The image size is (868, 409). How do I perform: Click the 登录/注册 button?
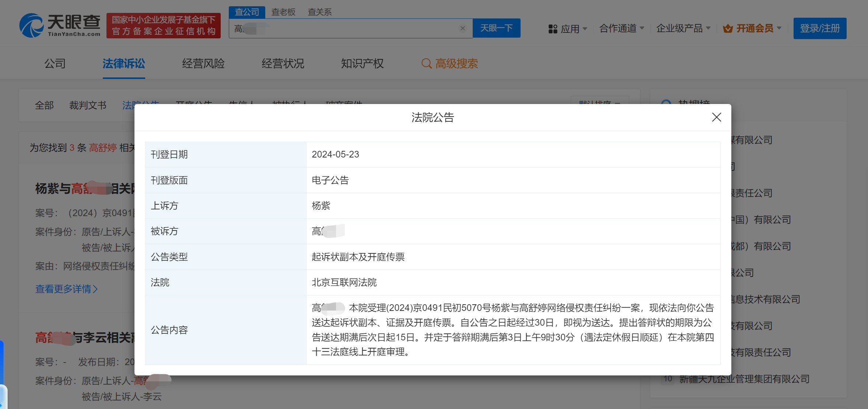pyautogui.click(x=820, y=28)
